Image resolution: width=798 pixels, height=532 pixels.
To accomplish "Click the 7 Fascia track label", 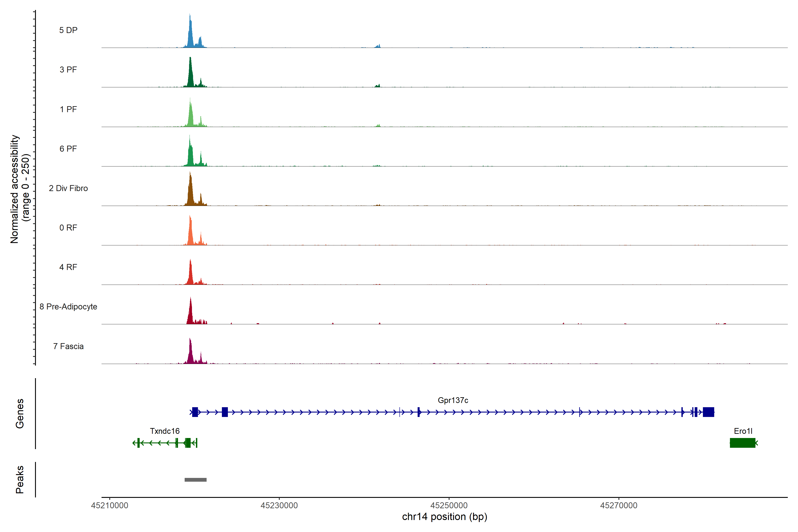I will [68, 346].
